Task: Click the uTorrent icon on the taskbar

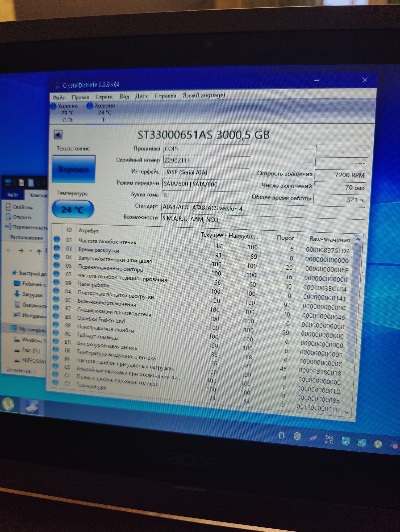Action: [x=9, y=405]
